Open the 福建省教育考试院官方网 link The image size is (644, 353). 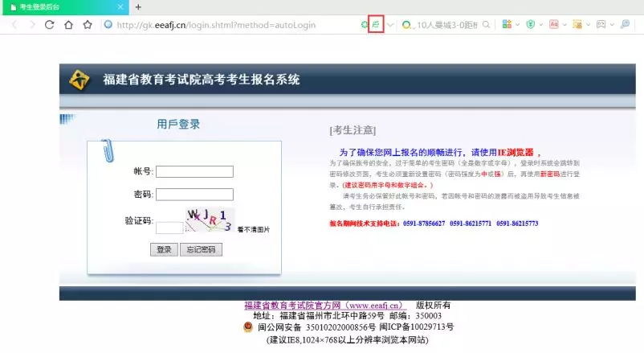coord(324,306)
